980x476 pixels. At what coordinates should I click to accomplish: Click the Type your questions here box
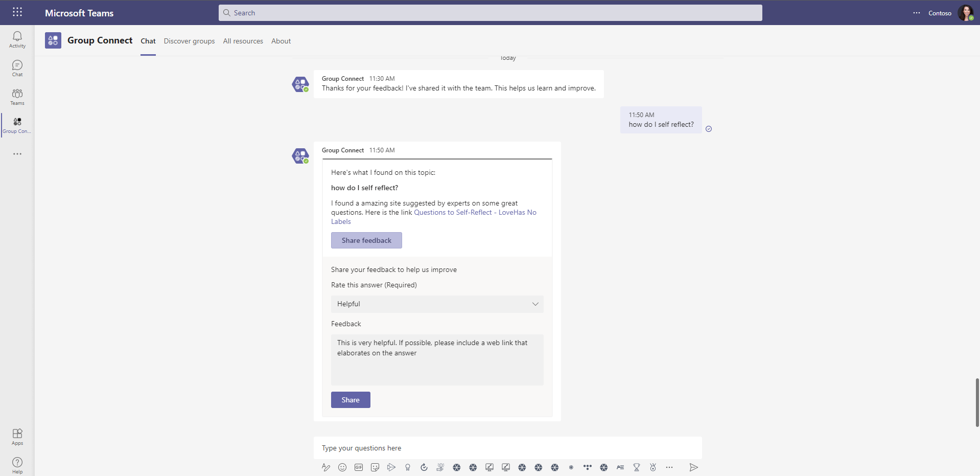point(508,448)
